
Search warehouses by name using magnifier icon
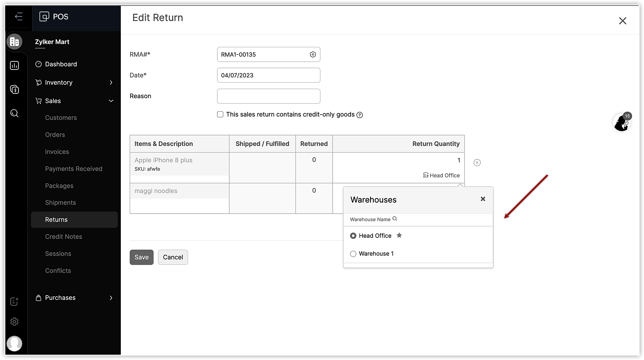[394, 219]
